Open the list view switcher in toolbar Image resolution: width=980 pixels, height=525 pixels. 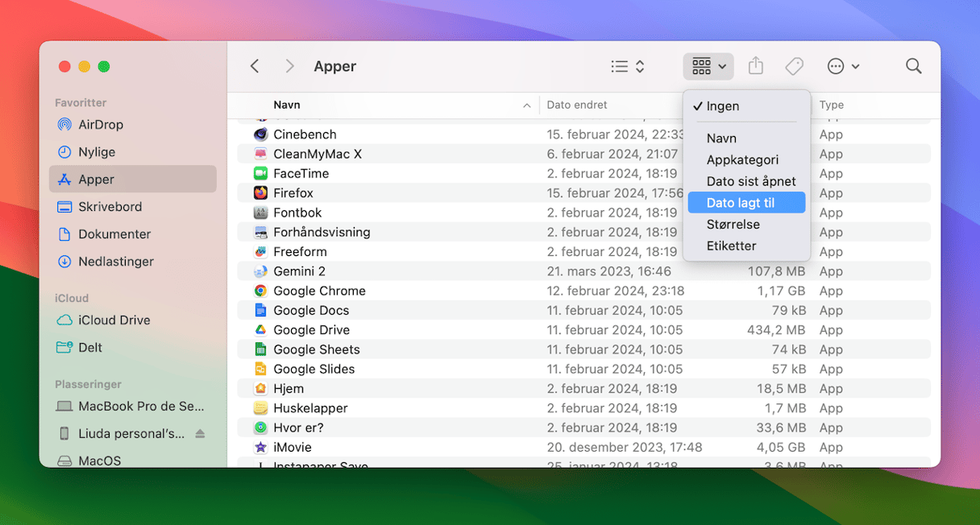click(x=628, y=66)
